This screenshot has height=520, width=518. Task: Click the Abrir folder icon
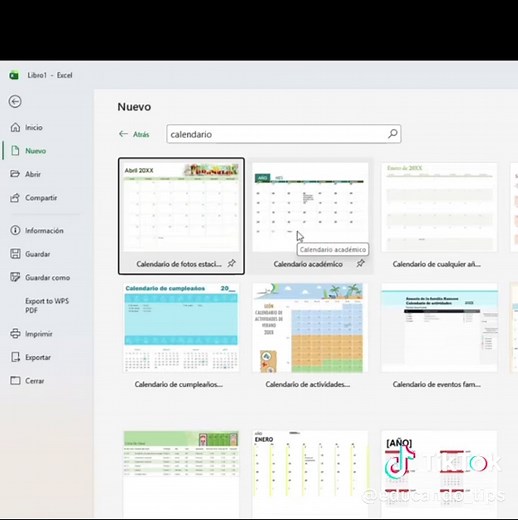pos(15,174)
